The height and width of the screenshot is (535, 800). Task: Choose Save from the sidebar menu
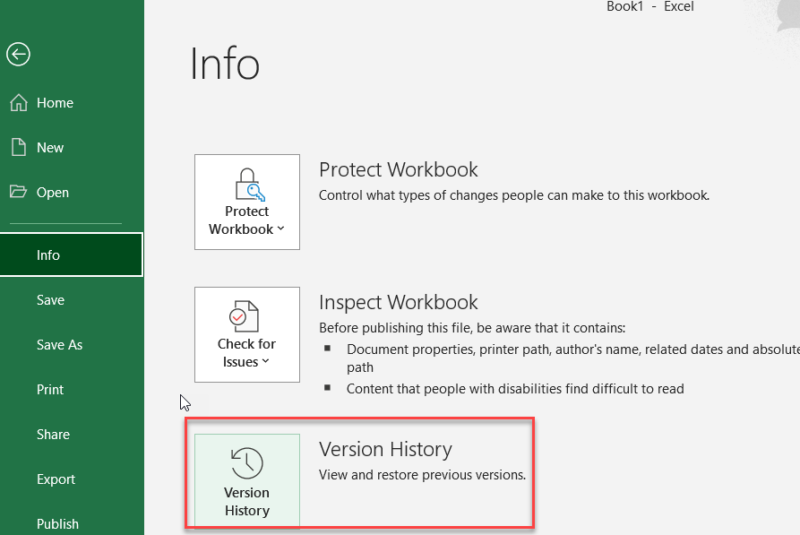pyautogui.click(x=50, y=300)
